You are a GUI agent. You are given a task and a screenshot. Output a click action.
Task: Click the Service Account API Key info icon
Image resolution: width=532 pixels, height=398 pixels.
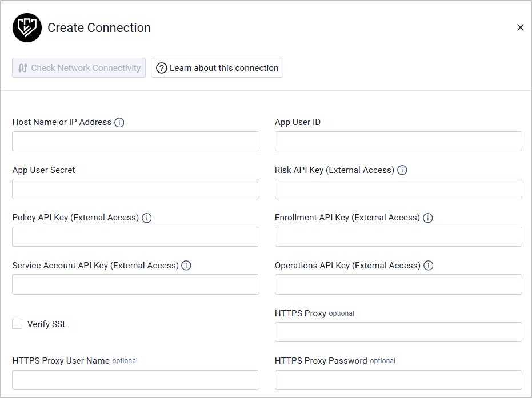coord(186,266)
